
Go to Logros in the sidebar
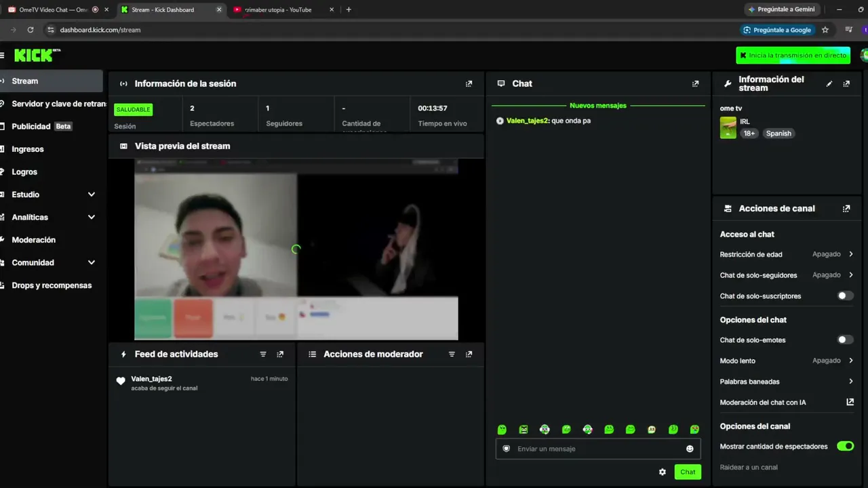(52, 172)
